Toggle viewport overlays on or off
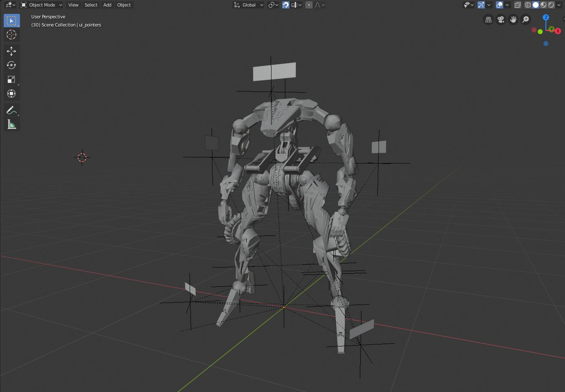 click(x=499, y=5)
